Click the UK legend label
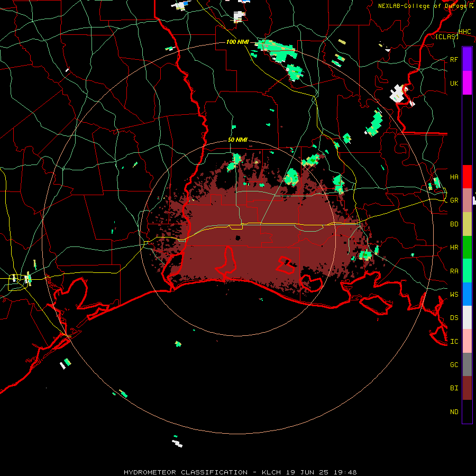Viewport: 476px width, 476px height. (x=454, y=83)
